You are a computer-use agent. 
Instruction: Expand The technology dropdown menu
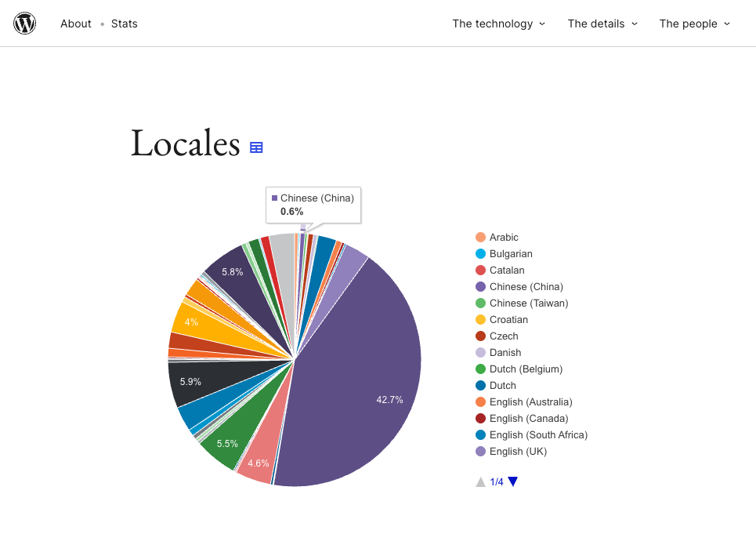coord(498,24)
